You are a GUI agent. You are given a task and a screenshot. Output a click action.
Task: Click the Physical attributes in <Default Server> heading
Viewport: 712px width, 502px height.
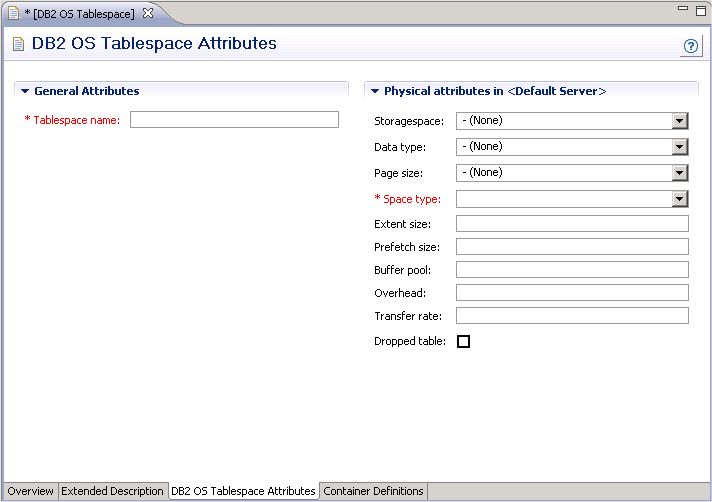[x=495, y=91]
